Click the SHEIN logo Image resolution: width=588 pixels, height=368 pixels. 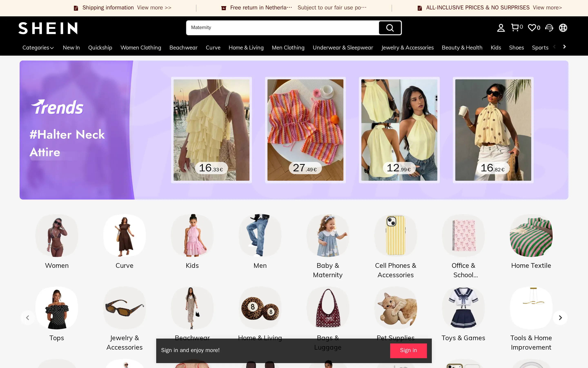tap(48, 28)
